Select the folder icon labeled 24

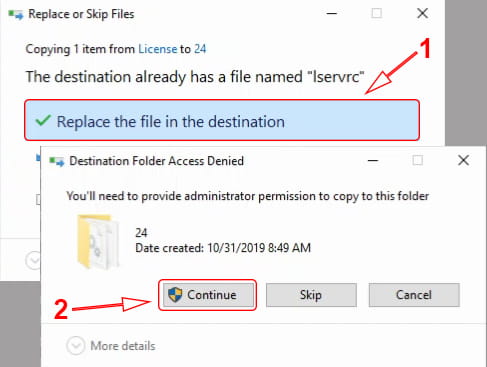tap(98, 242)
